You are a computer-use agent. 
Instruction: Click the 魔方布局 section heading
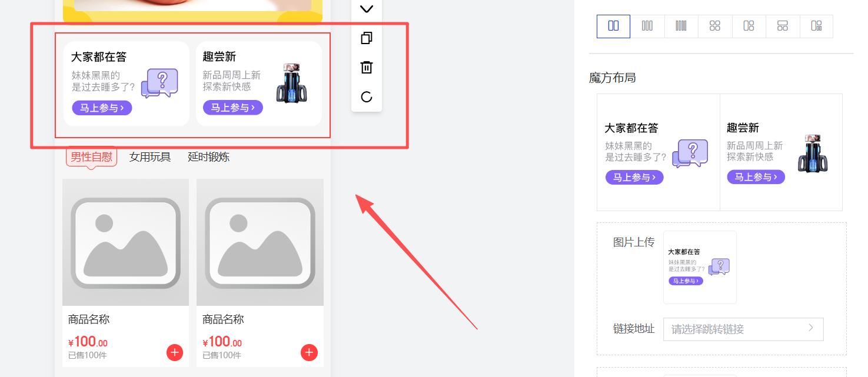click(613, 78)
